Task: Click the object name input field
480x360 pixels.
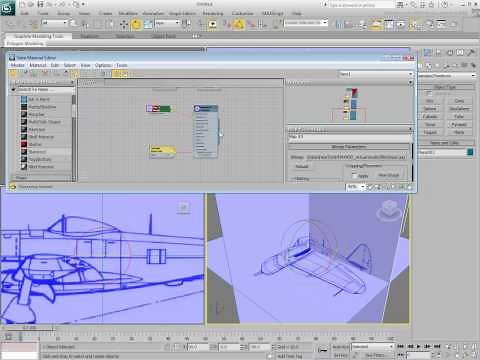Action: pos(442,152)
